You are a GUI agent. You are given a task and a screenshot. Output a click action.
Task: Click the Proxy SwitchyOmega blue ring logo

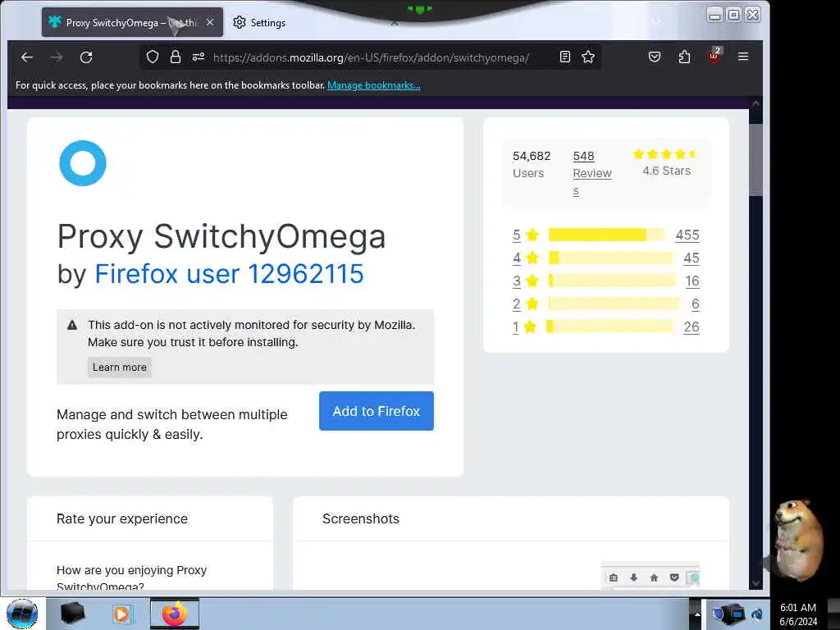click(83, 163)
